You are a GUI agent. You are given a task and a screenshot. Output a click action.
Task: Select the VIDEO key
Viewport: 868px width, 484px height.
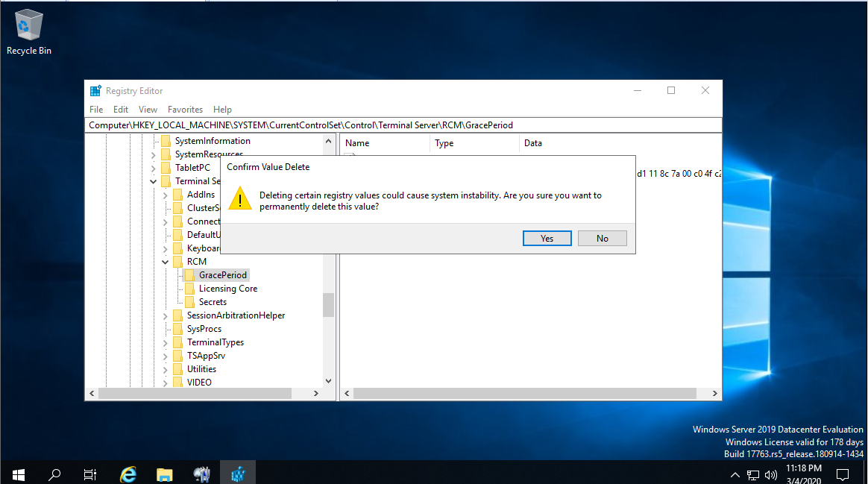click(199, 382)
